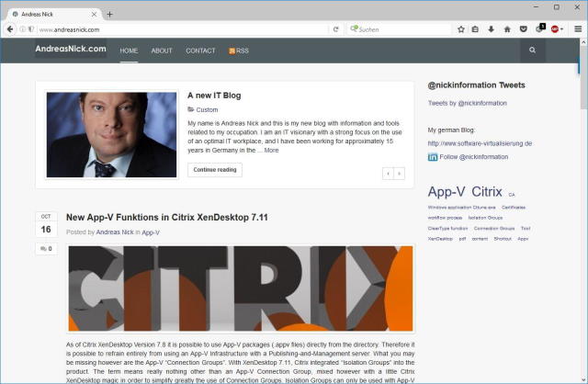Open the site search magnifier icon

(x=532, y=50)
